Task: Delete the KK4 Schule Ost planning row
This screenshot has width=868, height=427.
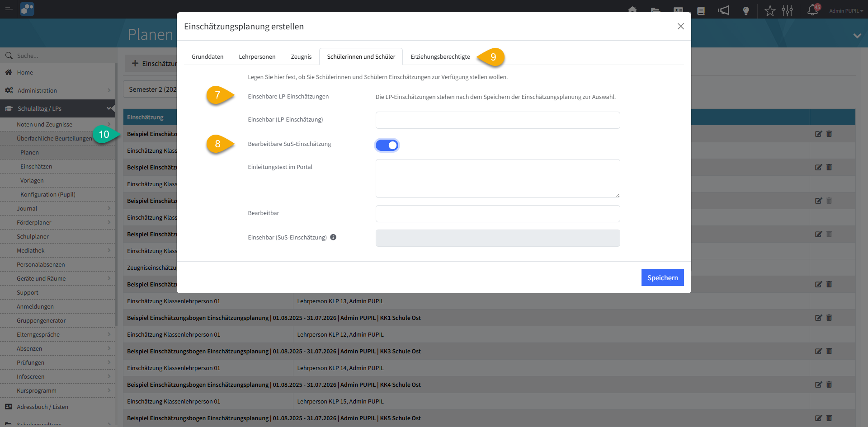Action: 829,385
